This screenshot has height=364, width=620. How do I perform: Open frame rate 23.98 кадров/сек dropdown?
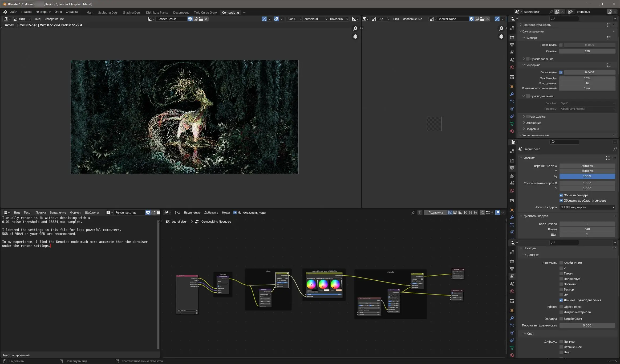tap(587, 207)
